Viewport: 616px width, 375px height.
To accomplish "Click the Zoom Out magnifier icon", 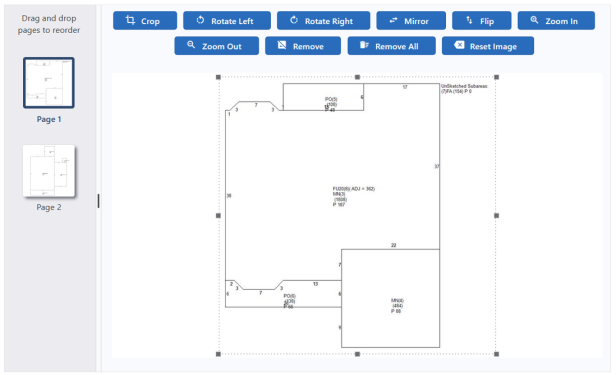I will 191,45.
